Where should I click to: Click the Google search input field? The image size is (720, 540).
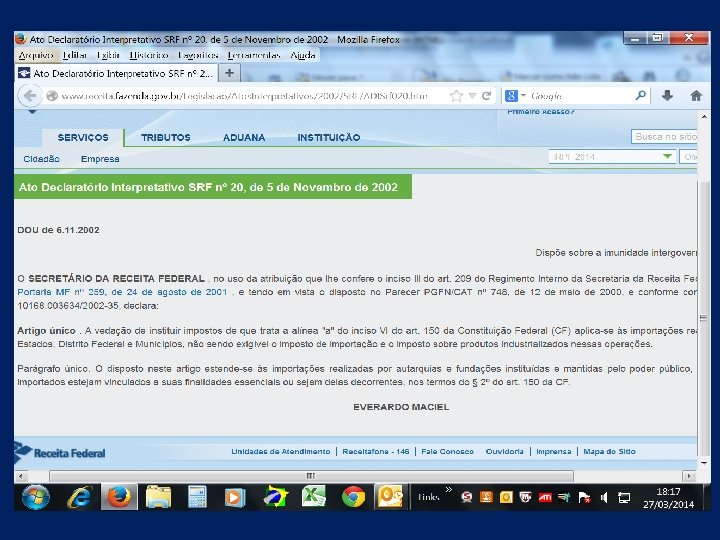coord(581,96)
